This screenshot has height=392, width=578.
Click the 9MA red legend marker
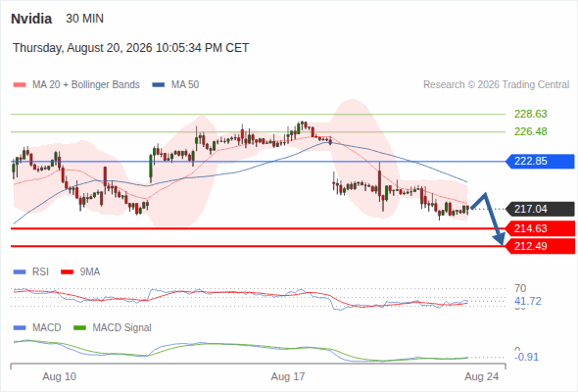67,272
